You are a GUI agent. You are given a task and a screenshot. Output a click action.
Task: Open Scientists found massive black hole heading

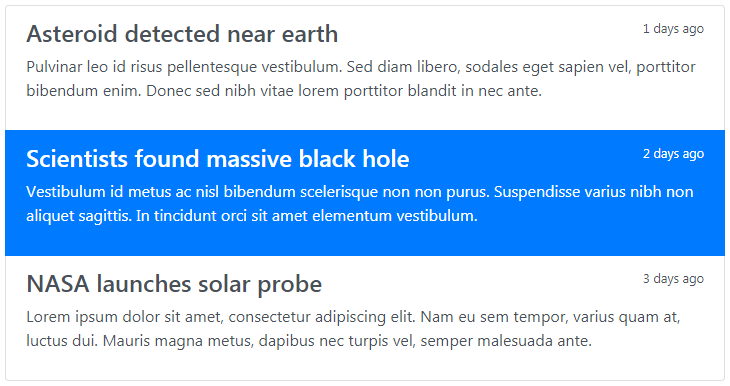click(x=217, y=159)
